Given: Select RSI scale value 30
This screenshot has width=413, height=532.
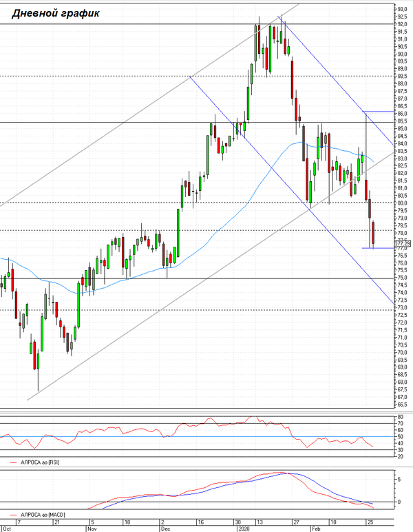Looking at the screenshot, I should tap(400, 450).
